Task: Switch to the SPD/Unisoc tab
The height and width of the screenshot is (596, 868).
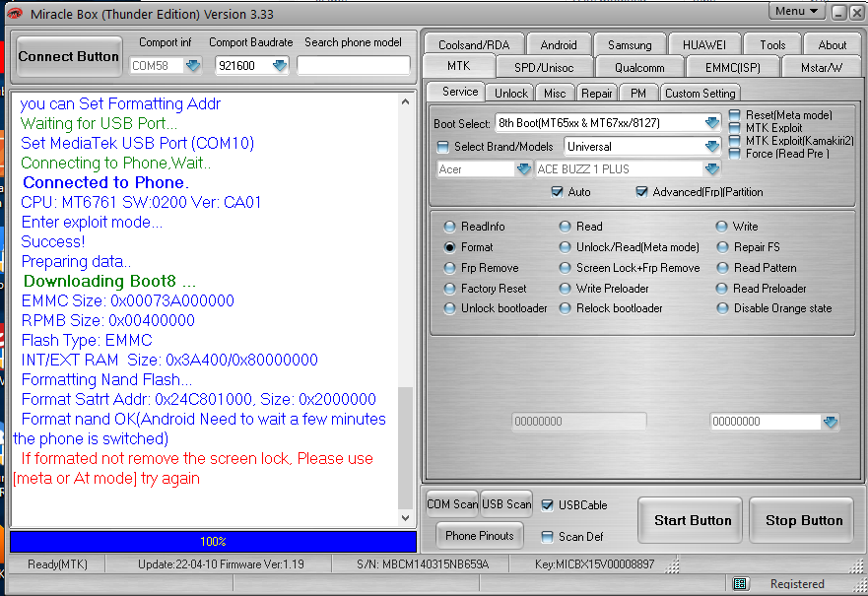Action: [x=544, y=68]
